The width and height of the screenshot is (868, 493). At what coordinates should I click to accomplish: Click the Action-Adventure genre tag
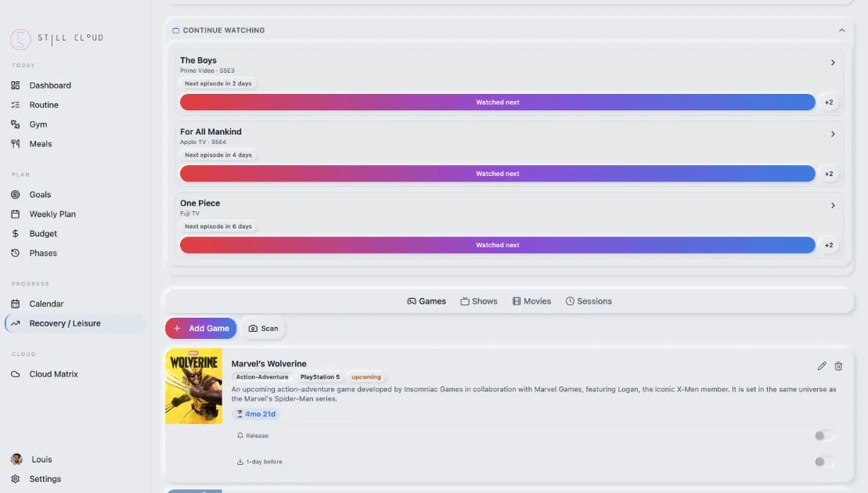pos(262,377)
